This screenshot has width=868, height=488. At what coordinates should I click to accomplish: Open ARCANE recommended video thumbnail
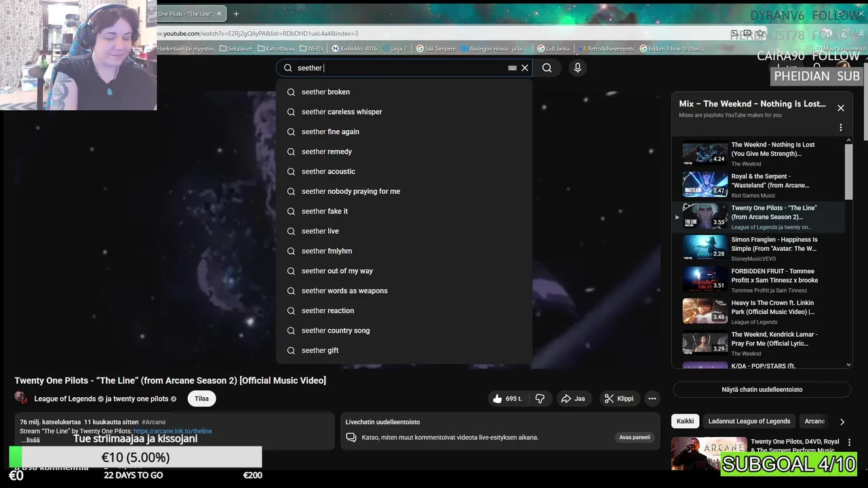click(708, 453)
